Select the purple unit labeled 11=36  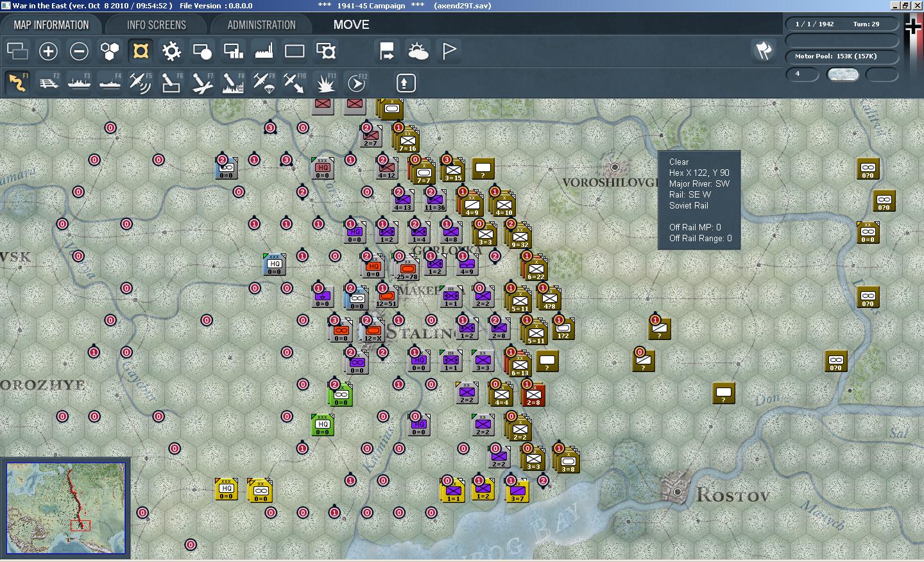point(434,200)
